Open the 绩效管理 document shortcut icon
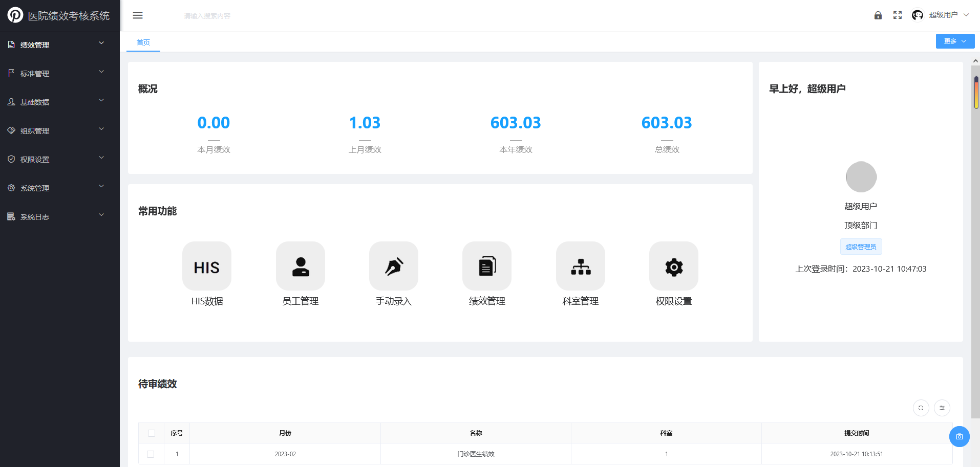This screenshot has height=467, width=980. tap(487, 266)
